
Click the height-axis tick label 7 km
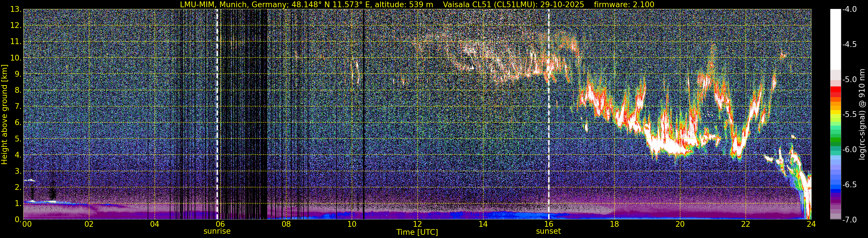point(18,107)
